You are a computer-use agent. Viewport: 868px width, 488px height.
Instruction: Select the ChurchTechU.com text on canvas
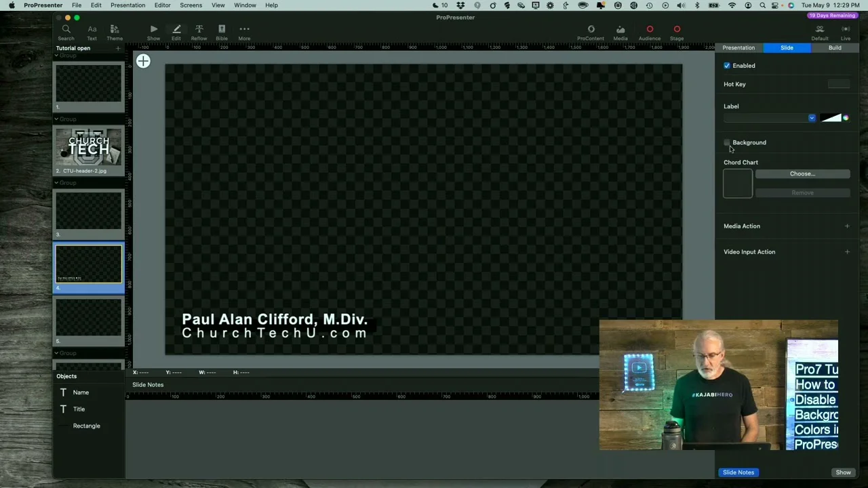click(275, 333)
